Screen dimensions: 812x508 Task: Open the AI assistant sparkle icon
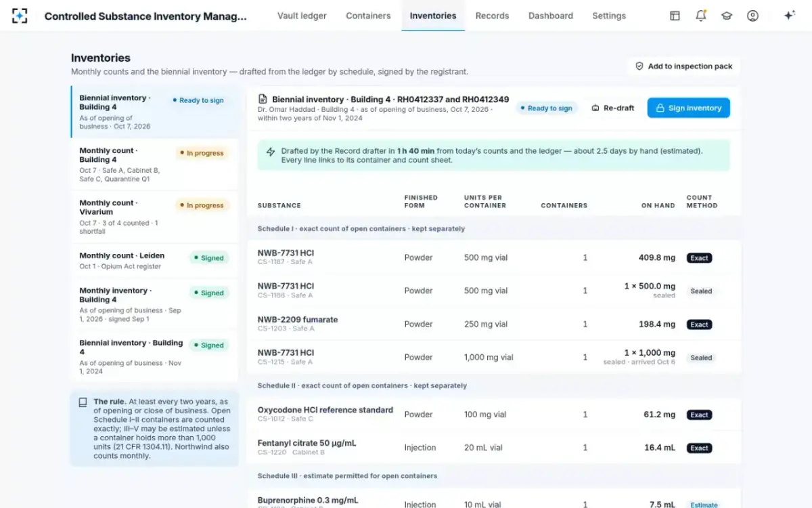point(789,16)
